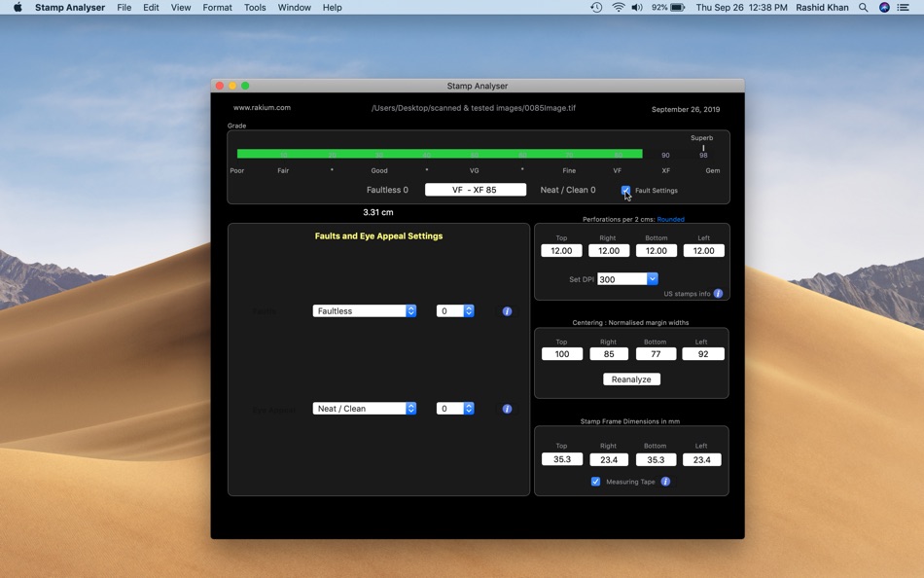Open the Time Machine menu icon
The height and width of the screenshot is (578, 924).
(x=596, y=8)
